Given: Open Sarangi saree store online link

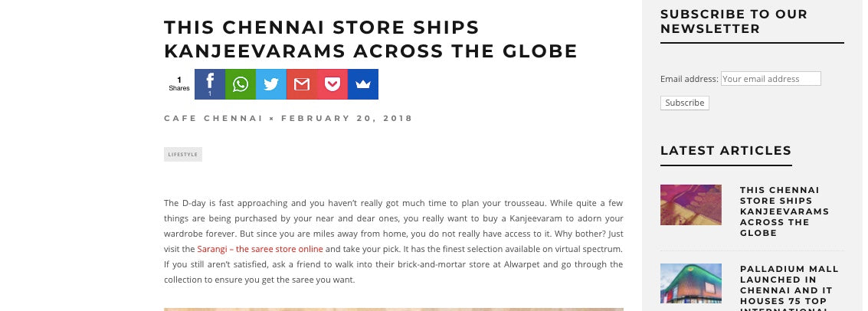Looking at the screenshot, I should pos(260,249).
